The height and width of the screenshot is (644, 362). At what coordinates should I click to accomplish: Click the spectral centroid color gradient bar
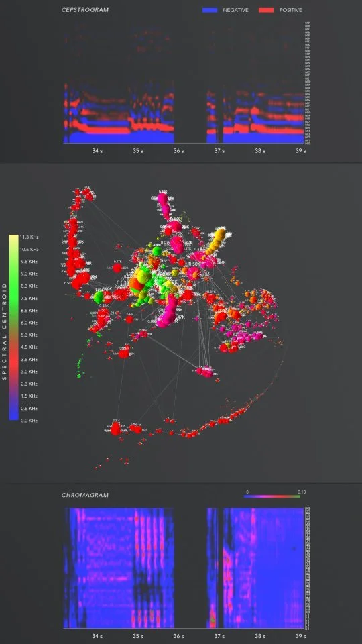(x=13, y=327)
